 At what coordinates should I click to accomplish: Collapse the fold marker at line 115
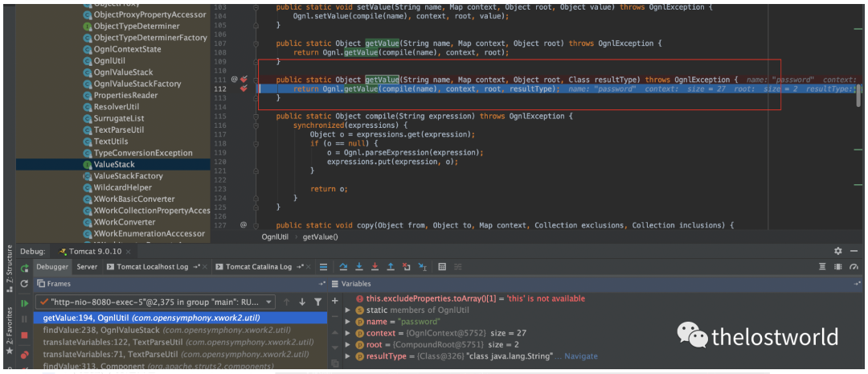pos(256,117)
